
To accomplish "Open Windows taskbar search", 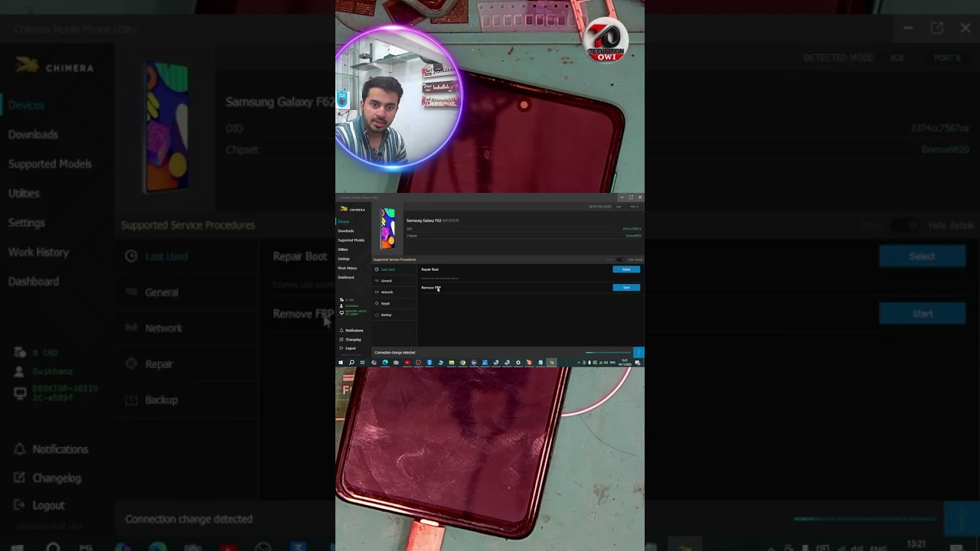I will [351, 363].
